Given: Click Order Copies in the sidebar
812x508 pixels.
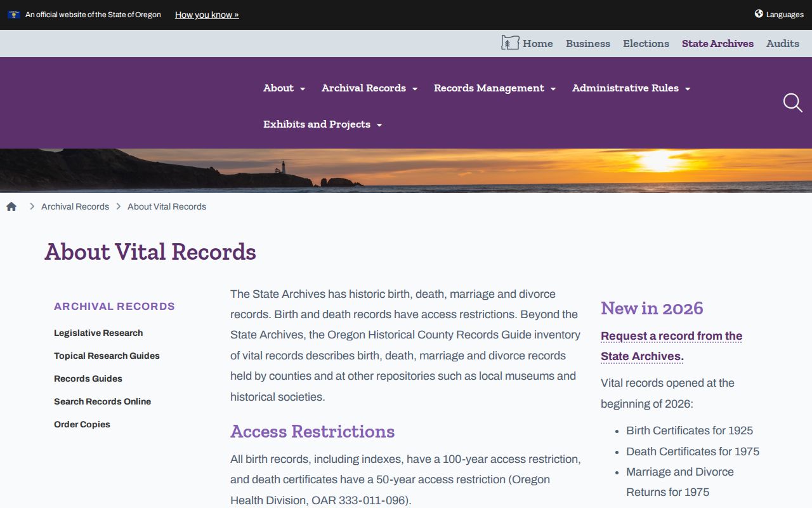Looking at the screenshot, I should [82, 424].
